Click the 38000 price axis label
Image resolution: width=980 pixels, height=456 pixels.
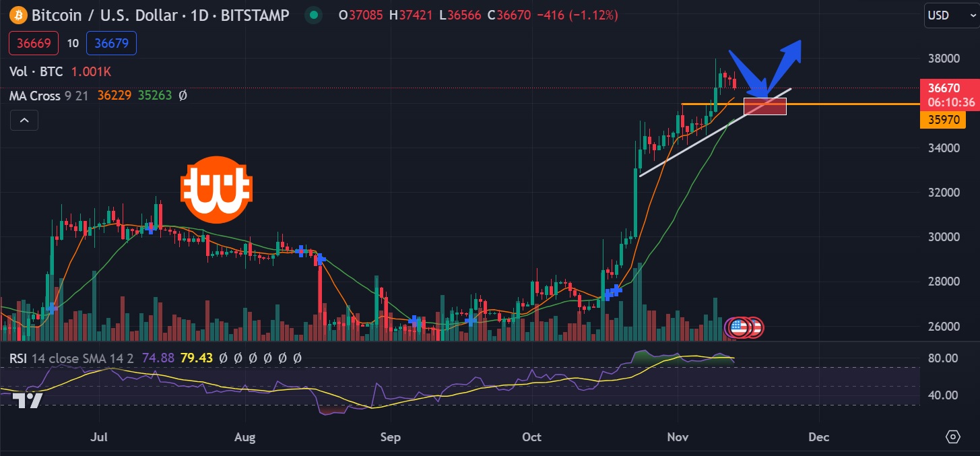pos(943,59)
